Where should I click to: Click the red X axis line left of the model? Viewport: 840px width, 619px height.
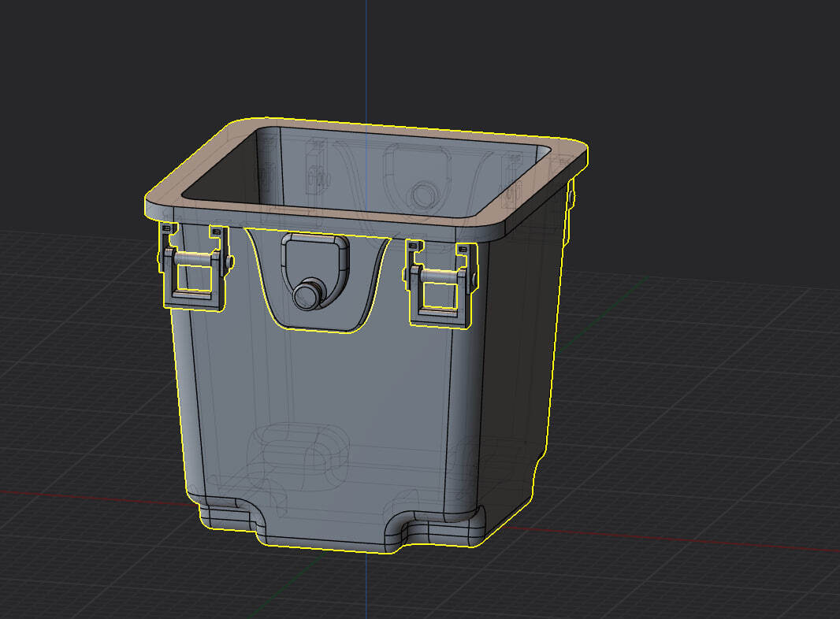click(x=79, y=496)
